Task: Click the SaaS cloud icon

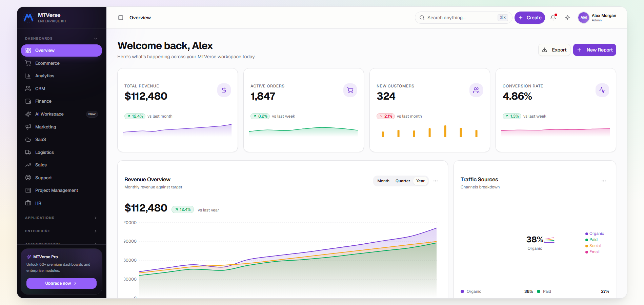Action: coord(28,140)
